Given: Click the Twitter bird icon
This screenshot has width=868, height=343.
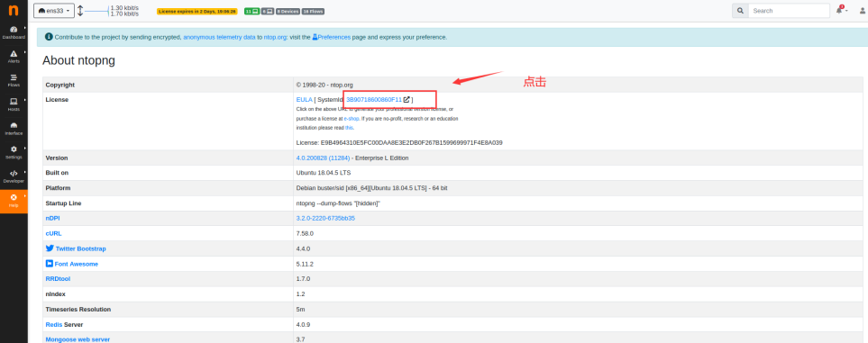Looking at the screenshot, I should tap(50, 248).
